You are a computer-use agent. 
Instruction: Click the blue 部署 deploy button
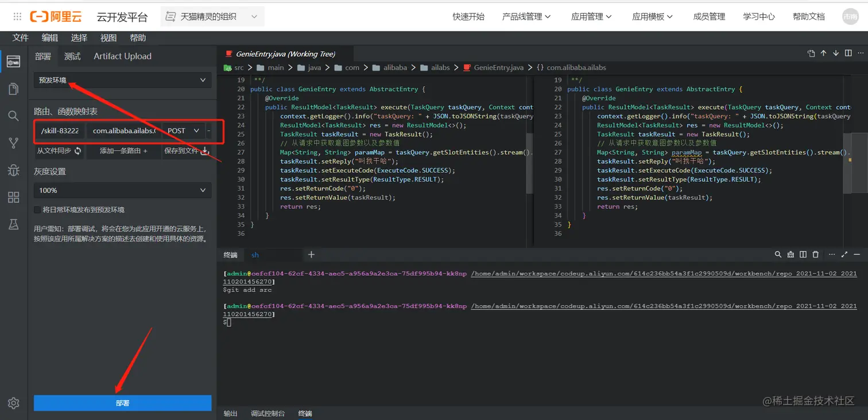[x=122, y=403]
